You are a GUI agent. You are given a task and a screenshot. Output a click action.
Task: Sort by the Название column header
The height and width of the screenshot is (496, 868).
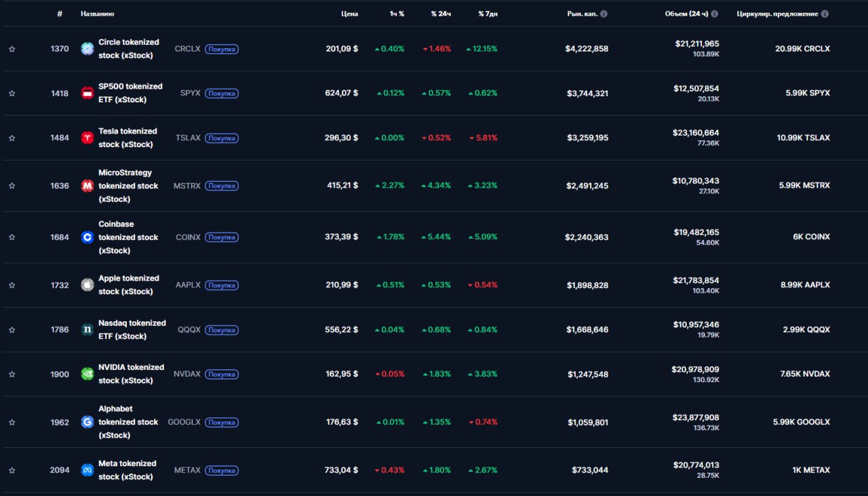(97, 14)
